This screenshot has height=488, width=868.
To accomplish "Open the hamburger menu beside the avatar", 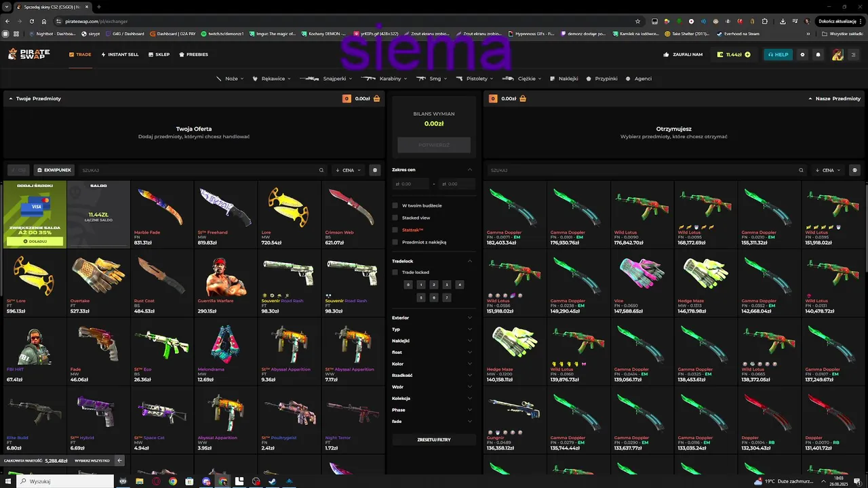I will [x=853, y=54].
